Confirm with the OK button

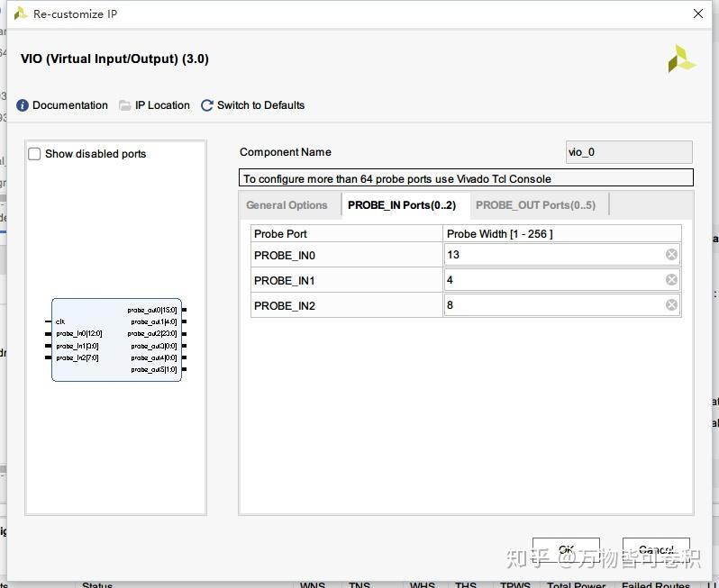(567, 549)
